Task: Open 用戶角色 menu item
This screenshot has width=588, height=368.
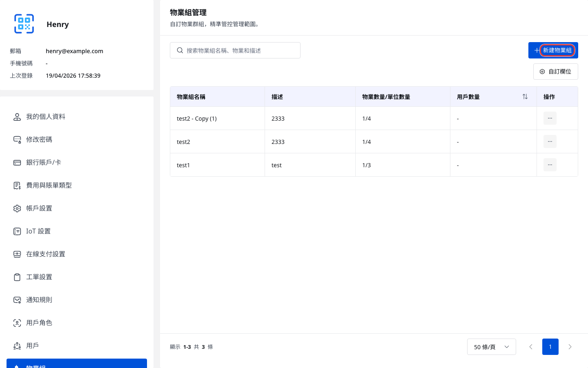Action: tap(77, 323)
